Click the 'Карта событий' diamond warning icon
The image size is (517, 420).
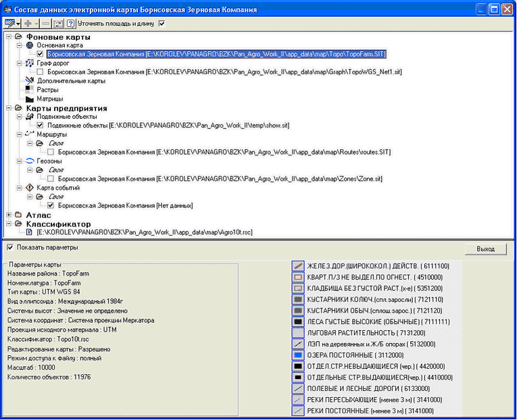pos(29,188)
